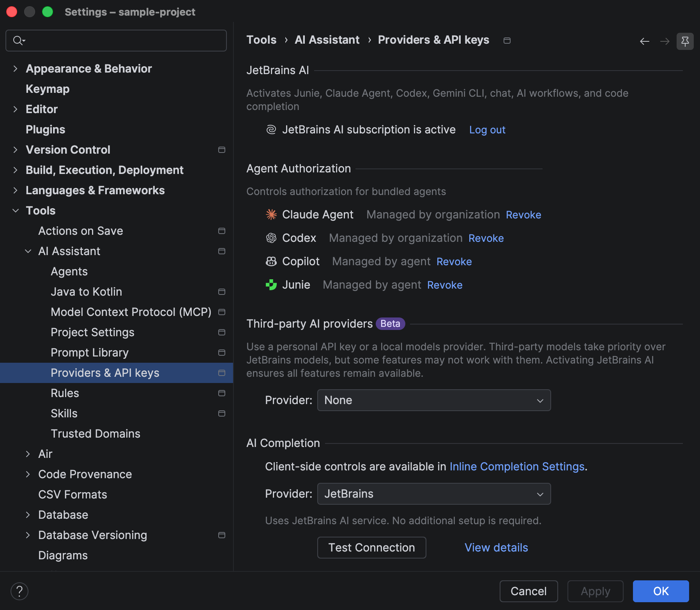700x610 pixels.
Task: Click the Log out link
Action: pos(487,130)
